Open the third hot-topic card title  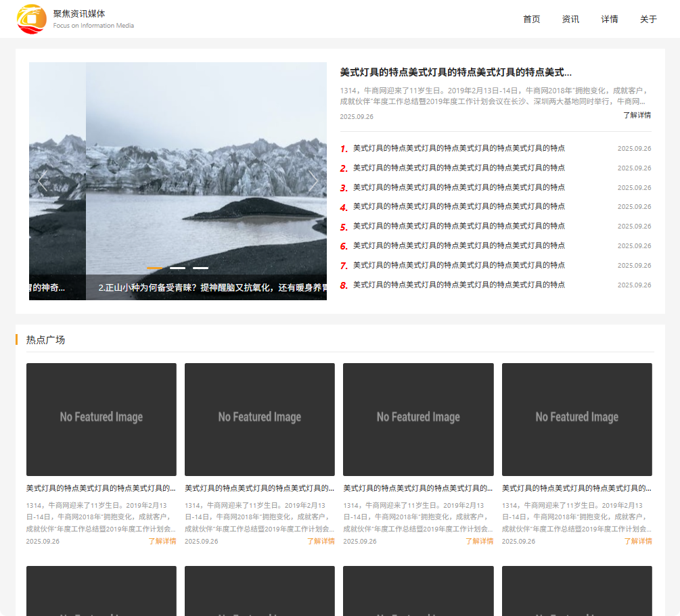(x=417, y=488)
